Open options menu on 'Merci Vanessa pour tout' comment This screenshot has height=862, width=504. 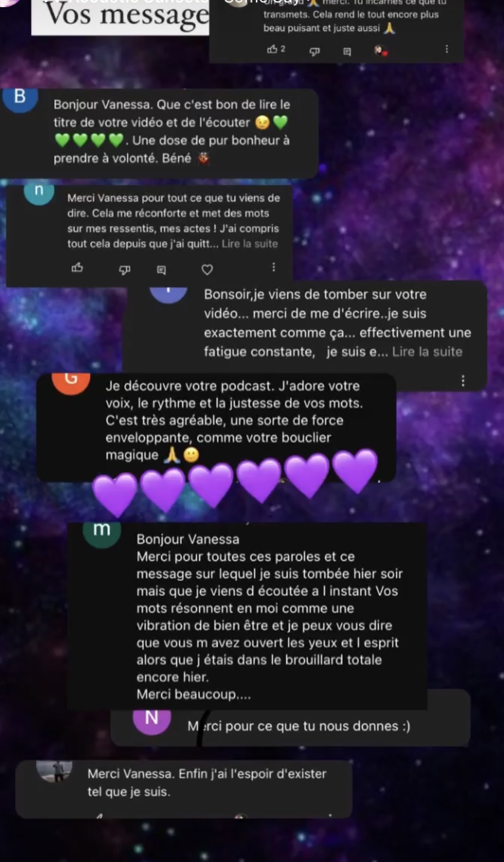pyautogui.click(x=274, y=267)
